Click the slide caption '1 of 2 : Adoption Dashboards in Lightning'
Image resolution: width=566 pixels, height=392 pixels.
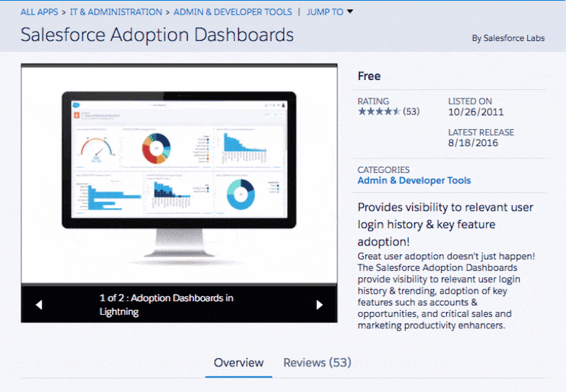click(x=167, y=305)
